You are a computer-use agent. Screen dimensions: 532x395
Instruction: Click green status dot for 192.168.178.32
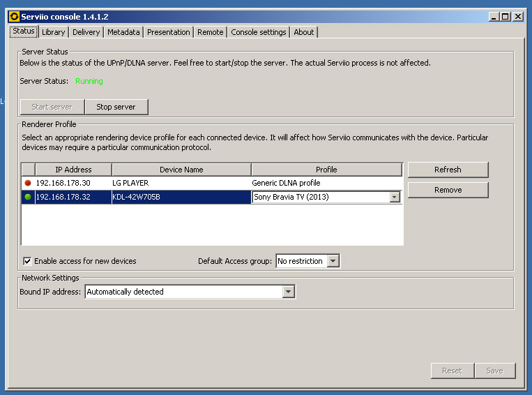pyautogui.click(x=28, y=197)
